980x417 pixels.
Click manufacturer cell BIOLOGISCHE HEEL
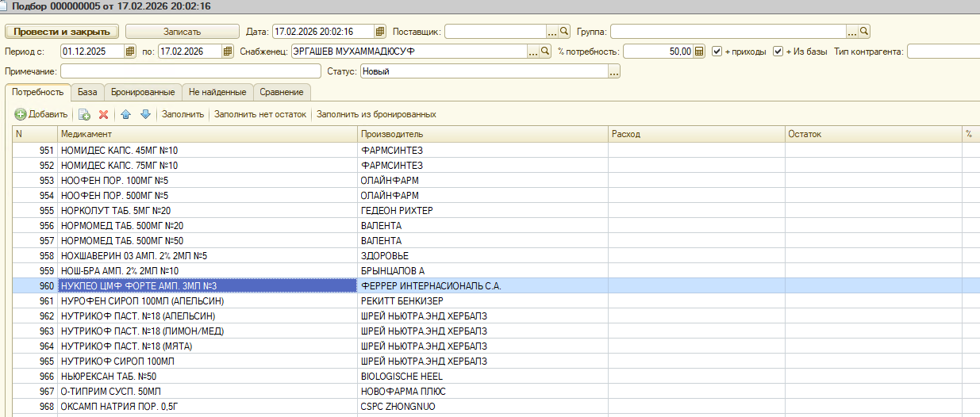(x=483, y=377)
